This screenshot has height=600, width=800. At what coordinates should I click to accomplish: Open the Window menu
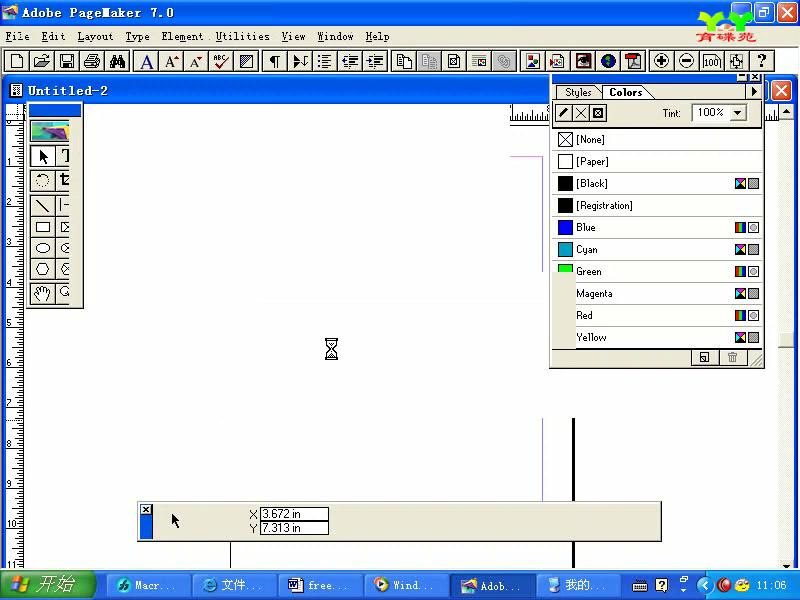point(335,36)
